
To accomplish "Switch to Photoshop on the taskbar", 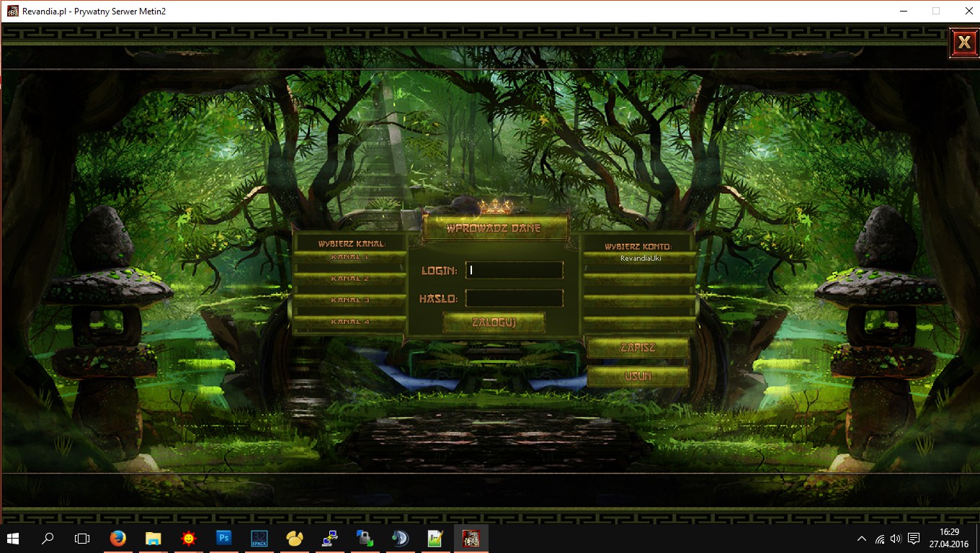I will (x=223, y=539).
